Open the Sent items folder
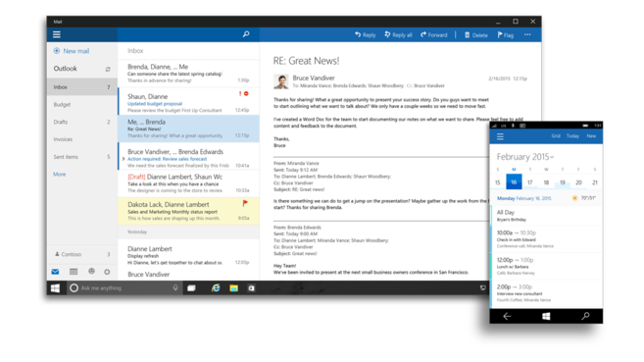The width and height of the screenshot is (644, 362). pos(81,157)
